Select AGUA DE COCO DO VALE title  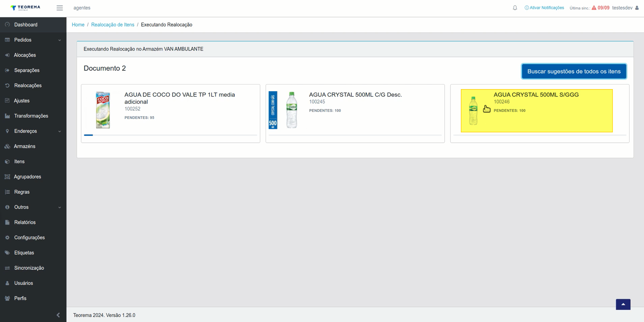(180, 98)
